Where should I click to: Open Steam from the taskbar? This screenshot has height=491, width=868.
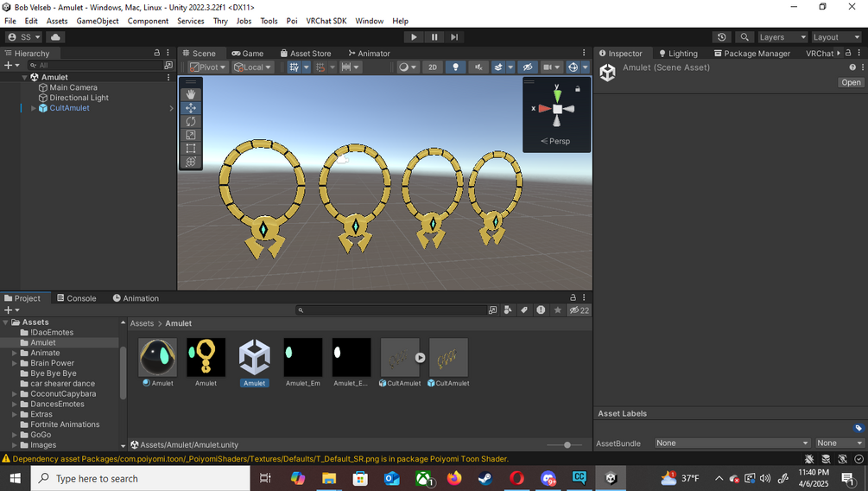click(485, 478)
